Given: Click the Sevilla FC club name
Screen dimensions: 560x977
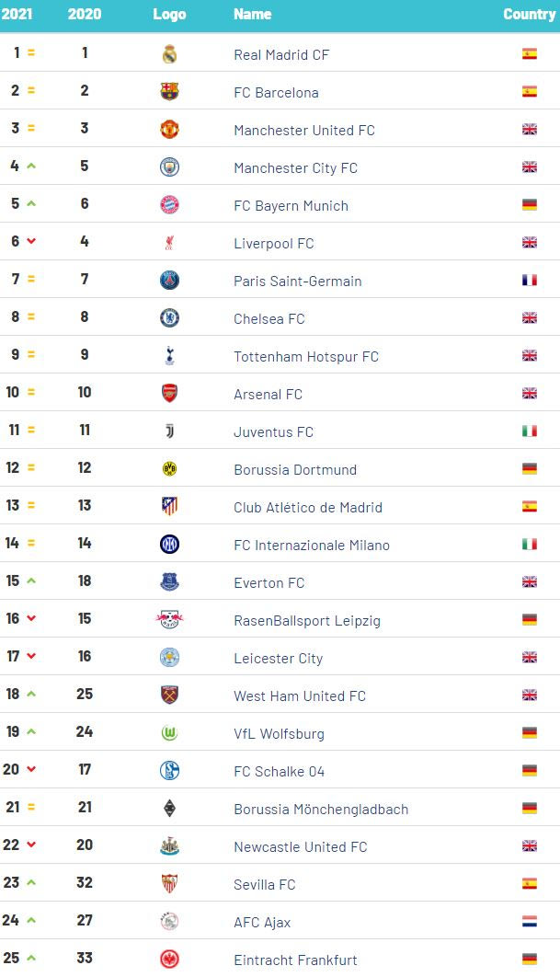Looking at the screenshot, I should point(265,885).
